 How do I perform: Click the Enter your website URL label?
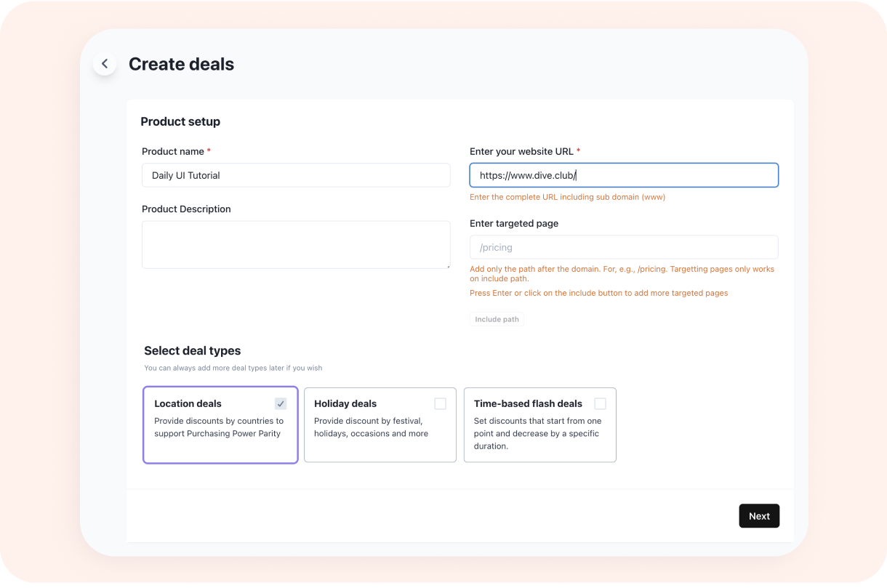tap(521, 151)
